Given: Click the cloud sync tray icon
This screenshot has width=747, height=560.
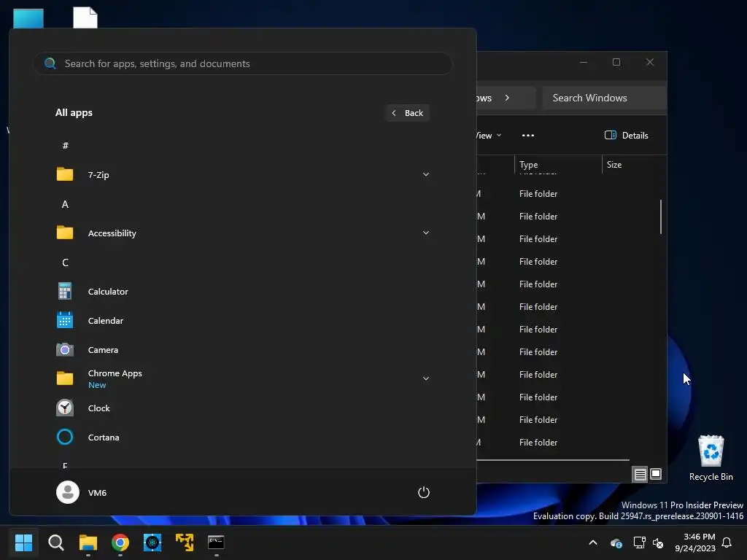Looking at the screenshot, I should coord(616,542).
